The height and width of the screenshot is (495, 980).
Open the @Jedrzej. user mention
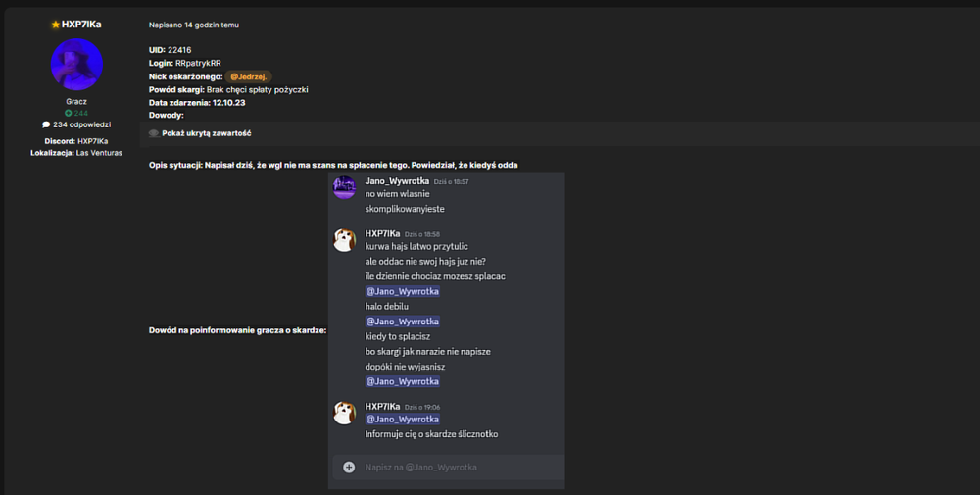point(248,76)
